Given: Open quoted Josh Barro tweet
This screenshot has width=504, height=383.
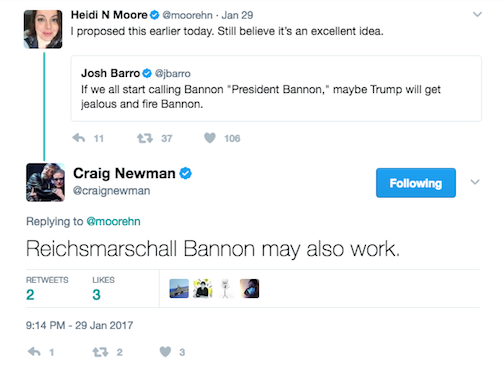Looking at the screenshot, I should (276, 88).
